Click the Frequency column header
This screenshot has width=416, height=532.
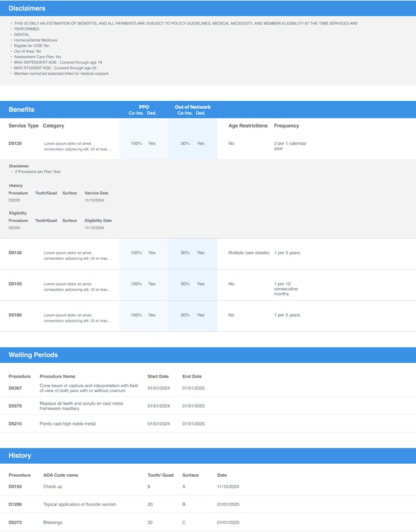point(286,126)
